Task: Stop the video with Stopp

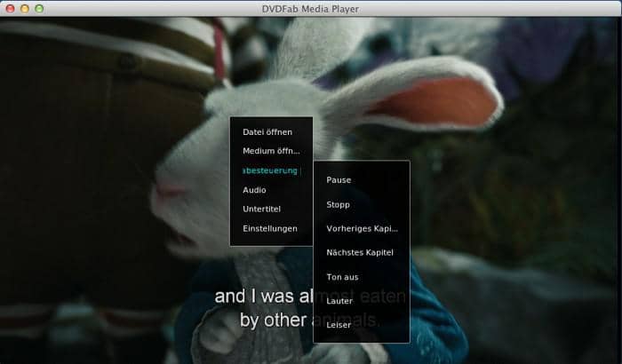Action: (339, 204)
